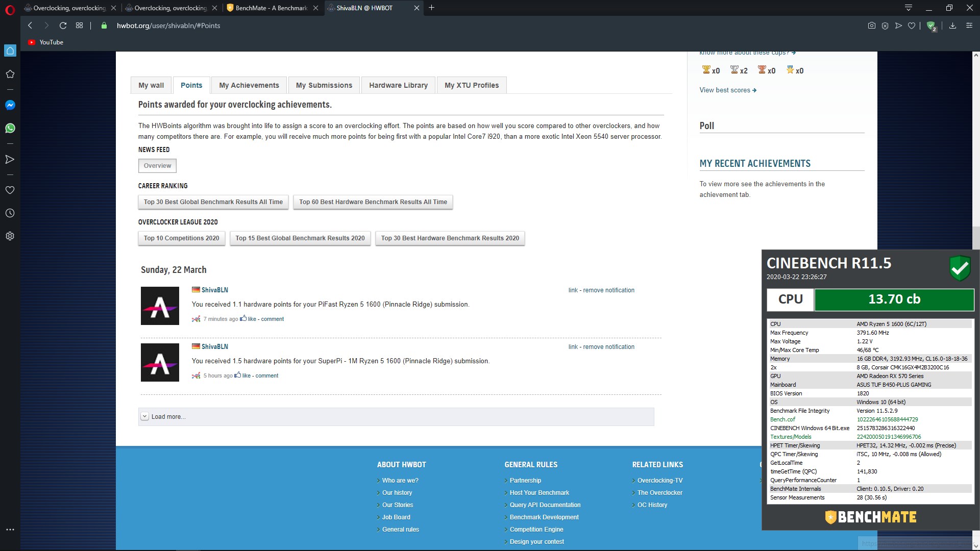The width and height of the screenshot is (980, 551).
Task: Close the ShivaBLN @ HWBOT tab
Action: click(416, 8)
